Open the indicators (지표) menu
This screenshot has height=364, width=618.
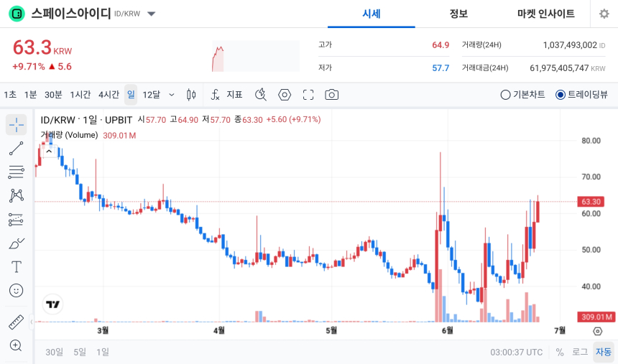coord(226,95)
